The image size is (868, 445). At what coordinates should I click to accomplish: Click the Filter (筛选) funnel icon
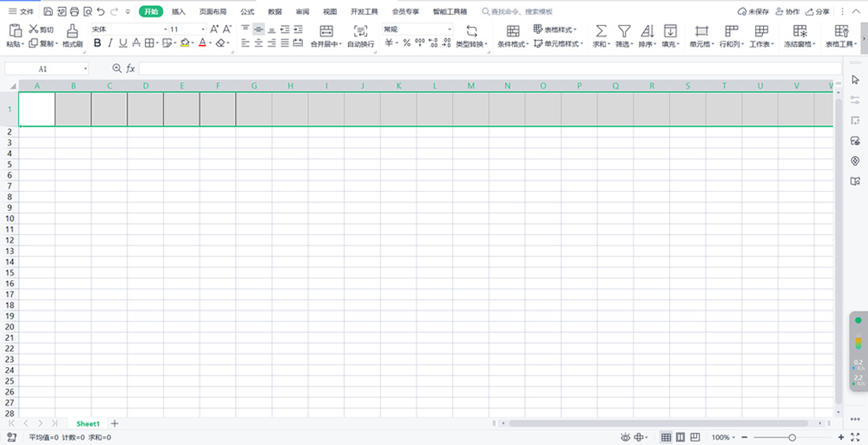[x=623, y=30]
